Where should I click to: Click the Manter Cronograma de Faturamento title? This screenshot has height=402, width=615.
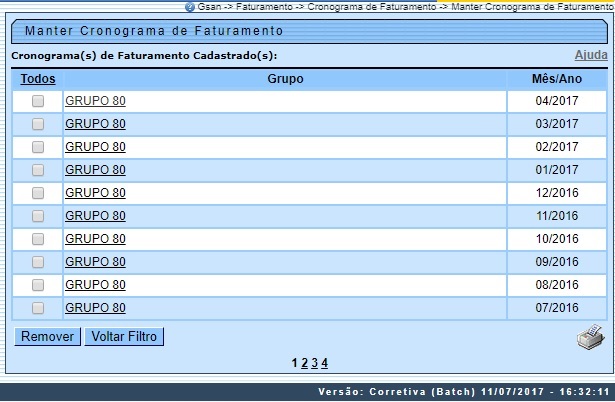(x=154, y=31)
